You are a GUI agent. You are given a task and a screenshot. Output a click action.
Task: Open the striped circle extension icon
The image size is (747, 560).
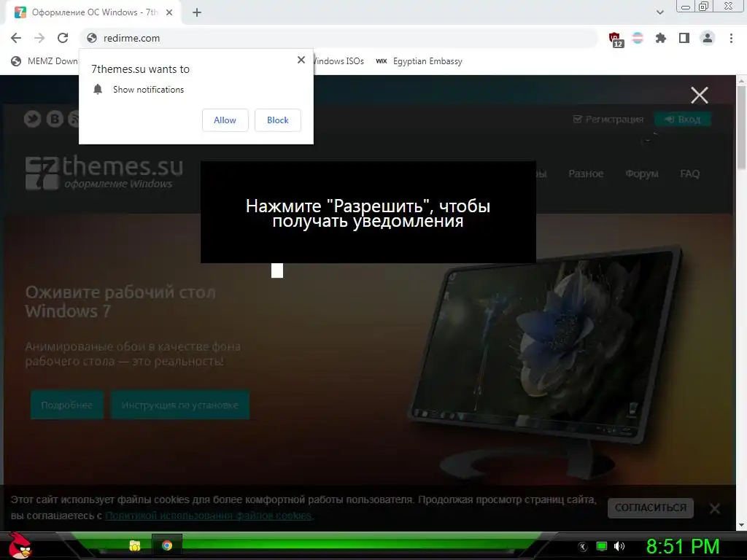point(638,38)
